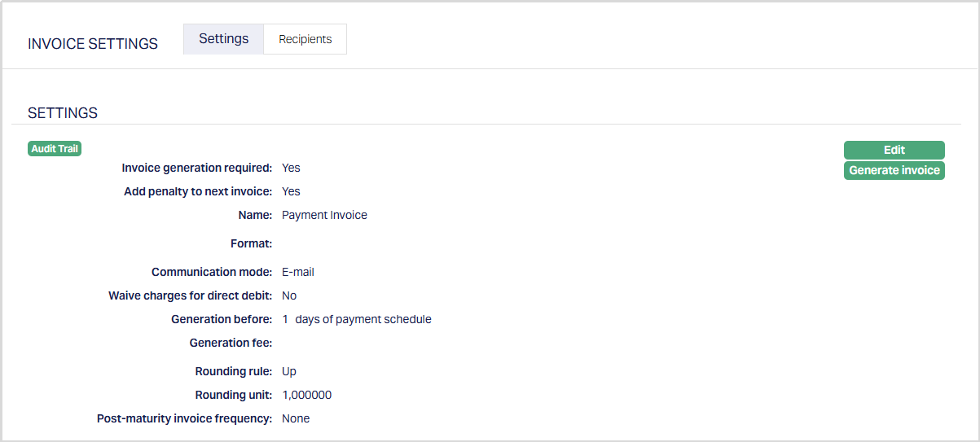980x442 pixels.
Task: Click the green Audit Trail button
Action: pos(55,148)
